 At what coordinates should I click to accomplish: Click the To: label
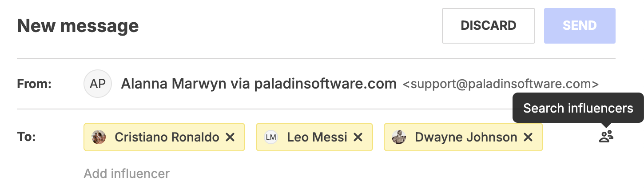(26, 137)
